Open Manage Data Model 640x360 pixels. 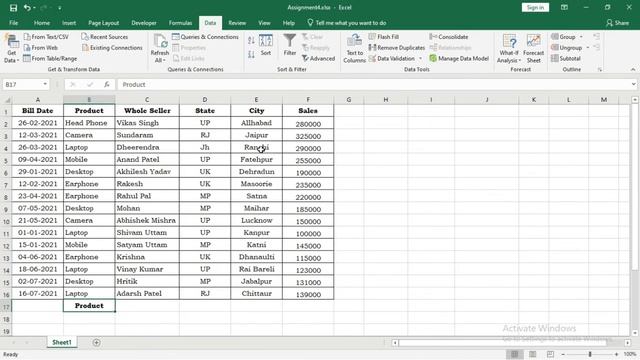tap(459, 59)
